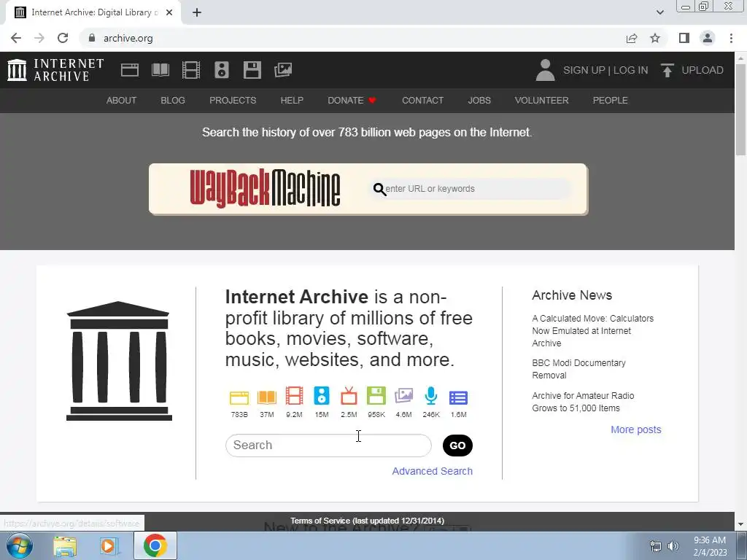The width and height of the screenshot is (747, 560).
Task: Open a new browser tab
Action: pos(197,12)
